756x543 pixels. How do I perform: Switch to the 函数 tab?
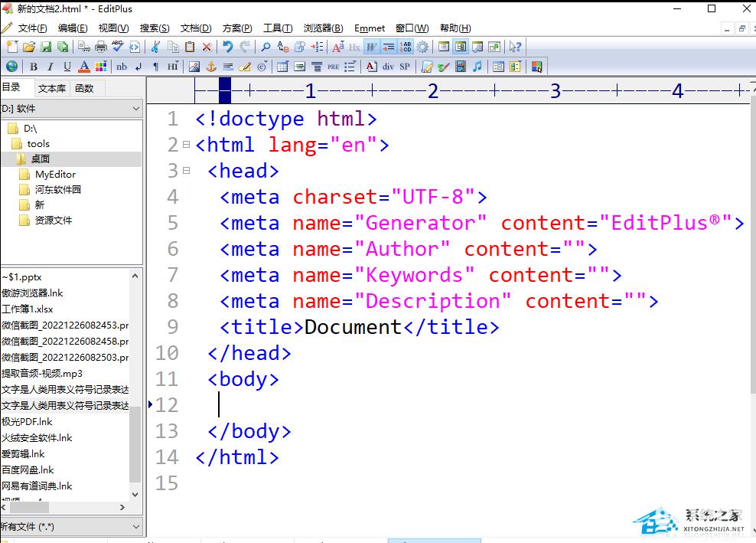(x=84, y=88)
